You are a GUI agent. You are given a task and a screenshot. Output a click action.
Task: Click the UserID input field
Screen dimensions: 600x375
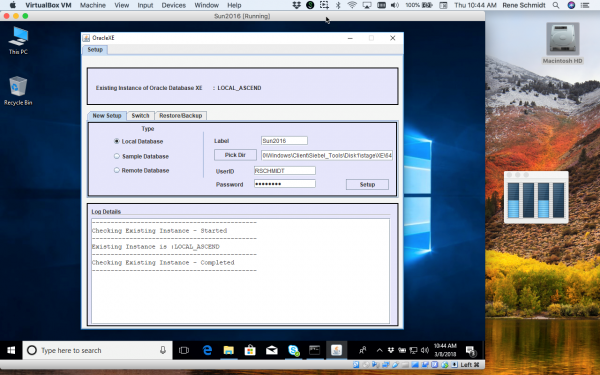coord(285,171)
